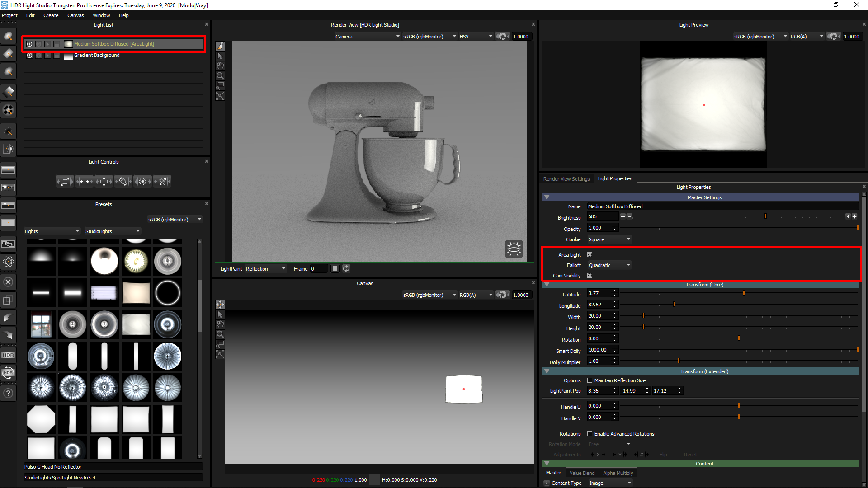Click the rotate control in Light Controls
This screenshot has height=488, width=868.
pyautogui.click(x=123, y=182)
